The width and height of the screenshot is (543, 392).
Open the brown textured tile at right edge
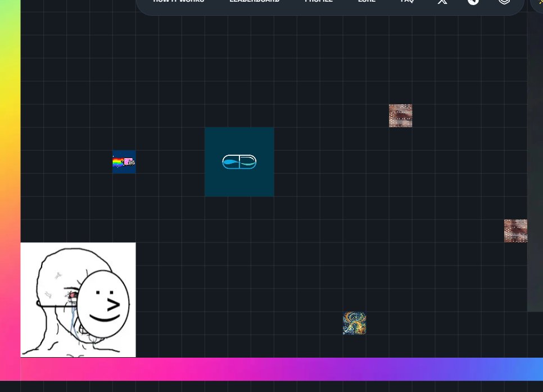(x=515, y=231)
